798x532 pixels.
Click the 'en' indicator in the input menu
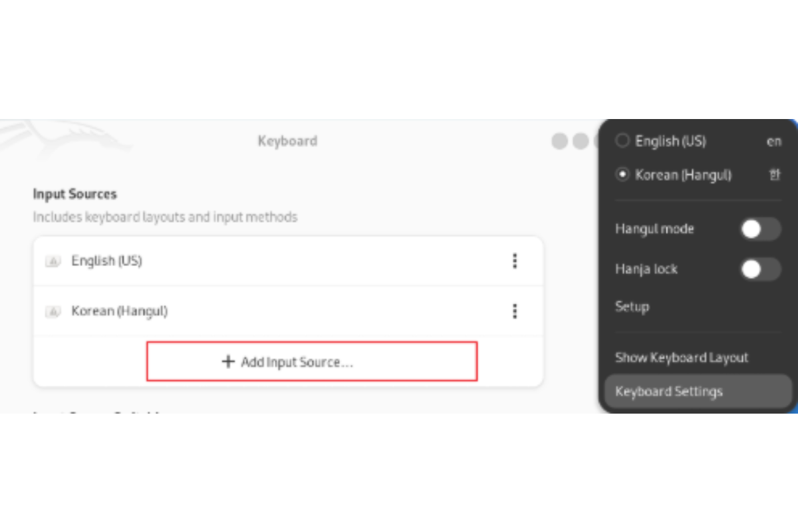pos(773,141)
